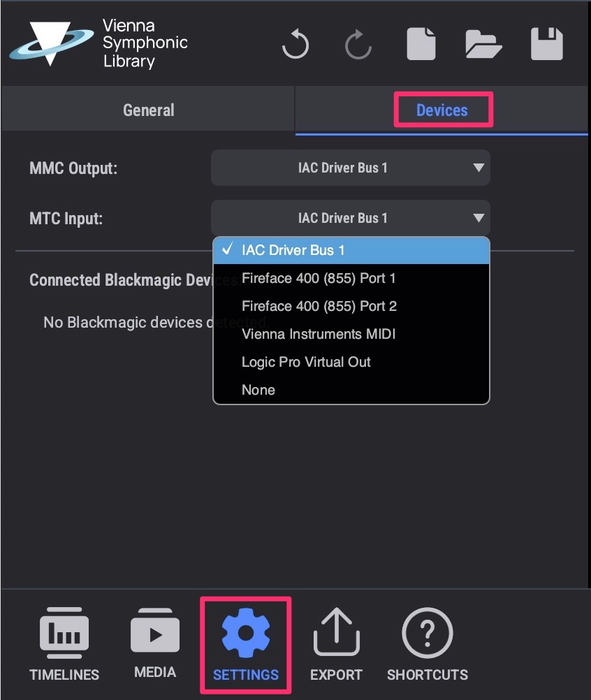Pick Vienna Instruments MIDI from list

[x=319, y=334]
